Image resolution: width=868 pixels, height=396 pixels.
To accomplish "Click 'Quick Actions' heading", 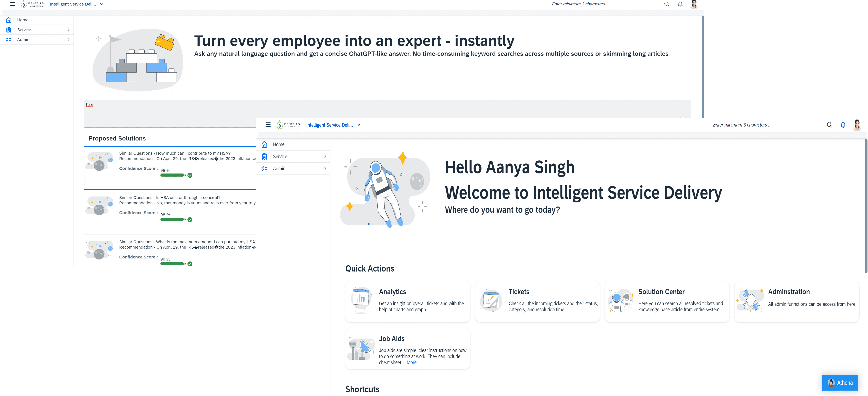I will 370,269.
